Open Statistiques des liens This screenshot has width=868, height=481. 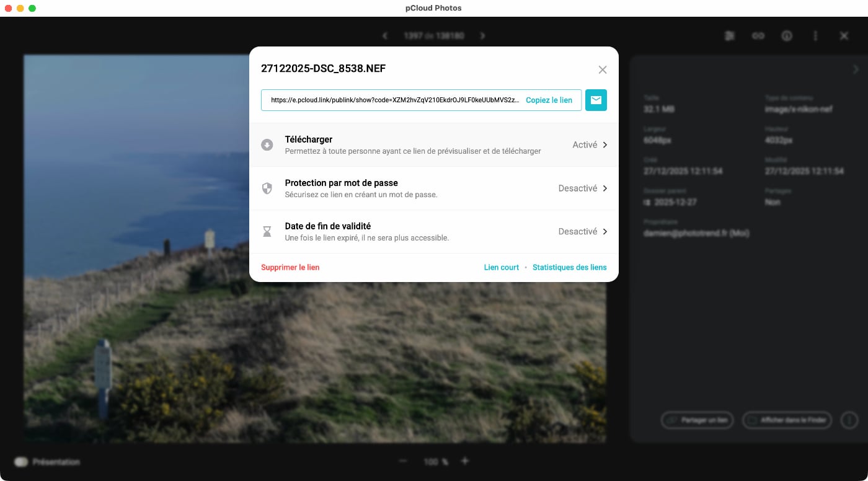[569, 268]
